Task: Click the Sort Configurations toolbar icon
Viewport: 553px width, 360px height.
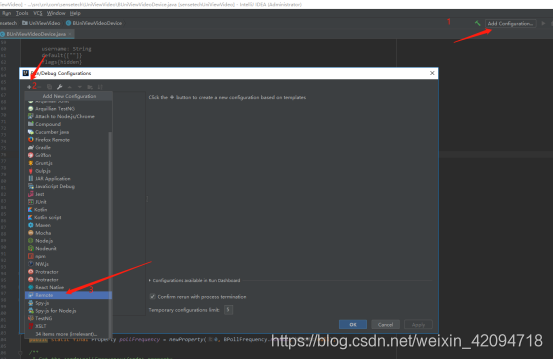Action: (x=100, y=87)
